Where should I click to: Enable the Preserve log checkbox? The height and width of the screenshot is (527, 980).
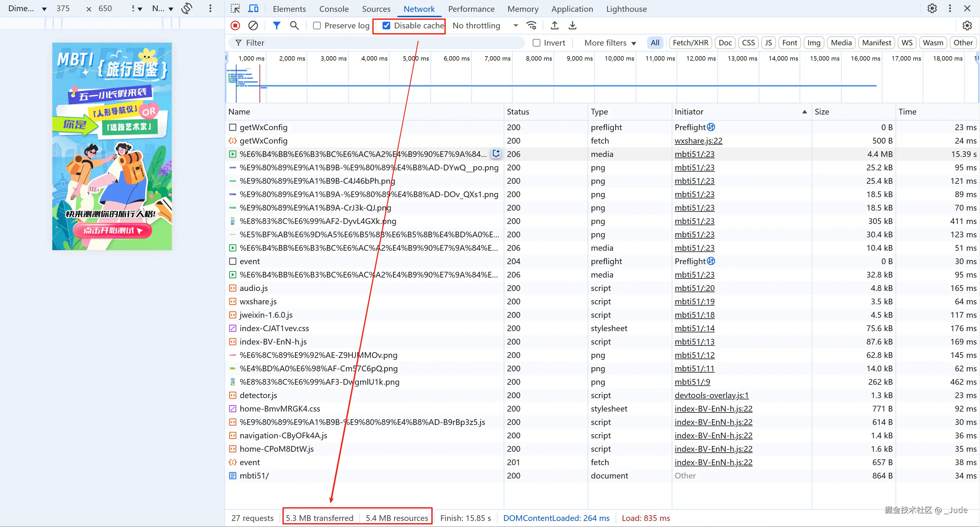coord(317,26)
